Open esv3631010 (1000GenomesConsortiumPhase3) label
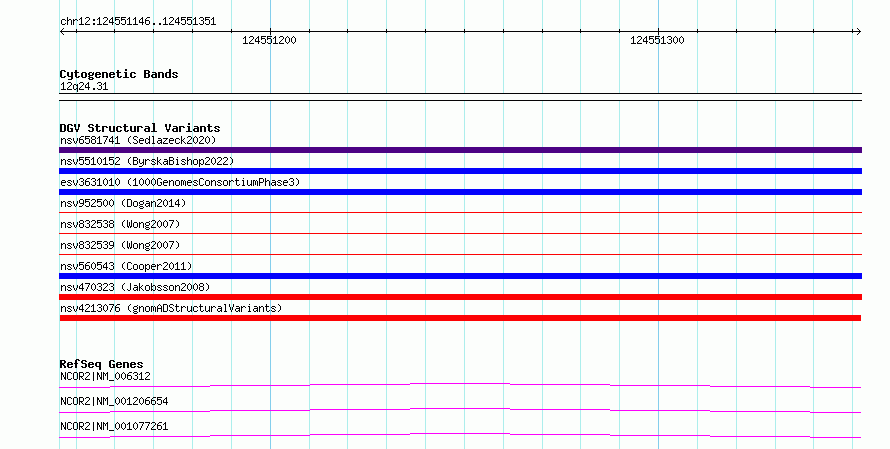 [x=180, y=182]
